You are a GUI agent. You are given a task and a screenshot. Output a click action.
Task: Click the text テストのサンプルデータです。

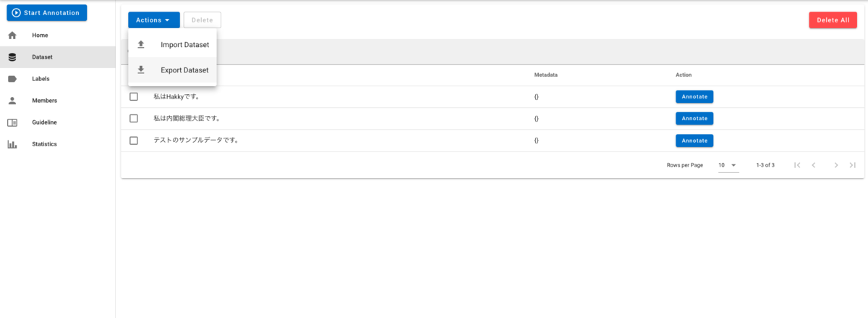point(196,140)
